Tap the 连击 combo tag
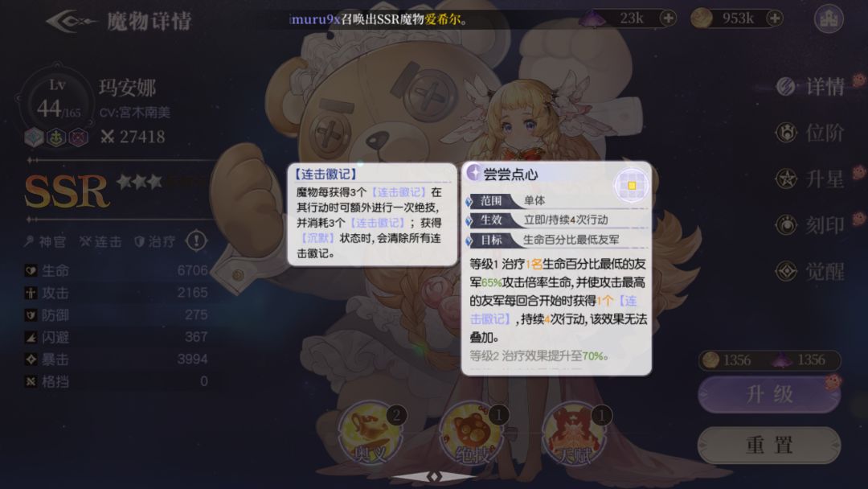The height and width of the screenshot is (489, 868). click(100, 241)
